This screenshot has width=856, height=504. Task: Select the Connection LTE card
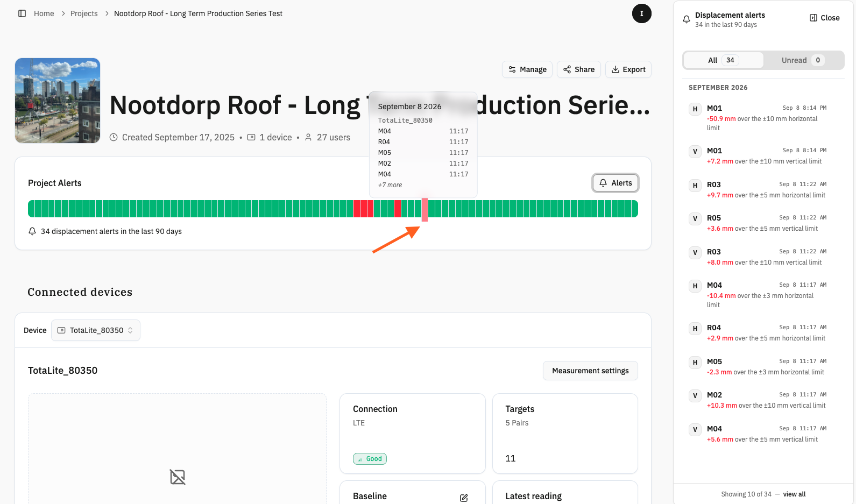tap(412, 434)
